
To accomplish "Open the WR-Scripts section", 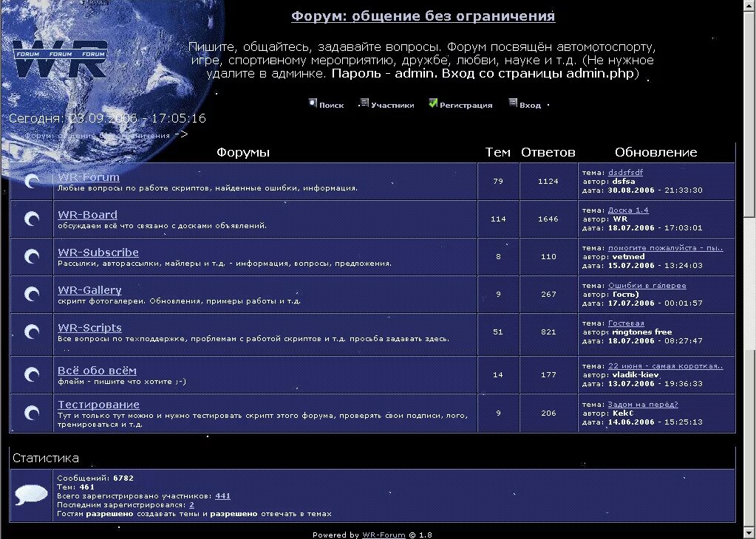I will [89, 328].
